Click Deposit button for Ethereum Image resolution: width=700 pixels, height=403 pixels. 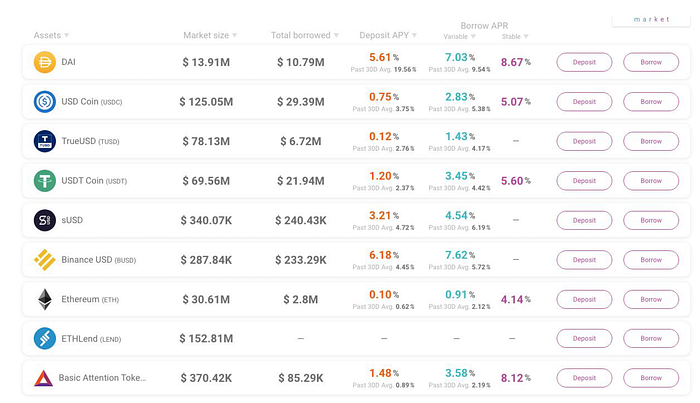pyautogui.click(x=584, y=299)
